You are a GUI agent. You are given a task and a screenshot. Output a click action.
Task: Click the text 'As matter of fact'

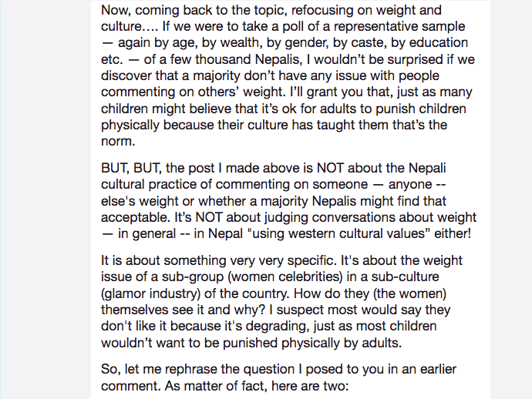[215, 386]
